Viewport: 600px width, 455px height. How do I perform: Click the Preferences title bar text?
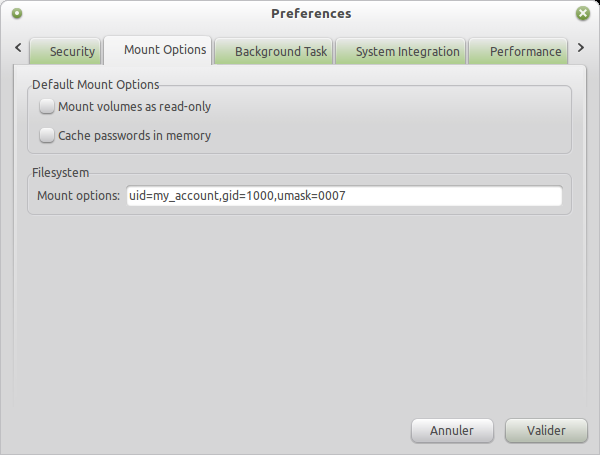[311, 14]
